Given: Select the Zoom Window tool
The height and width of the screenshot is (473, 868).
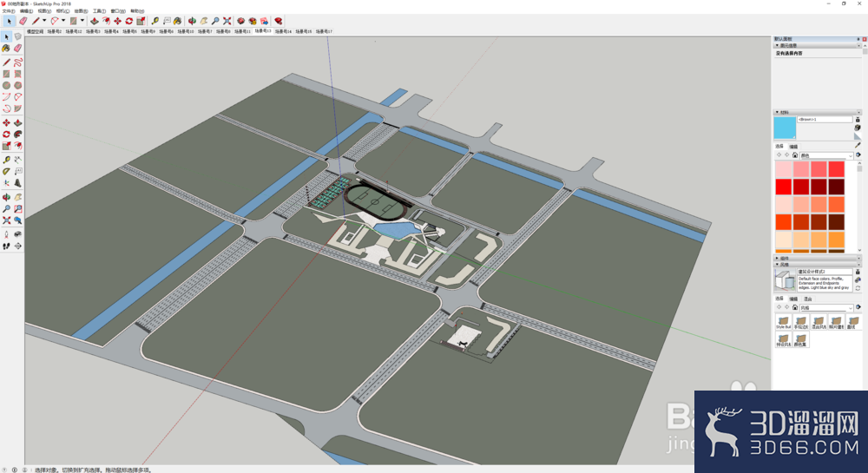Looking at the screenshot, I should click(x=17, y=208).
